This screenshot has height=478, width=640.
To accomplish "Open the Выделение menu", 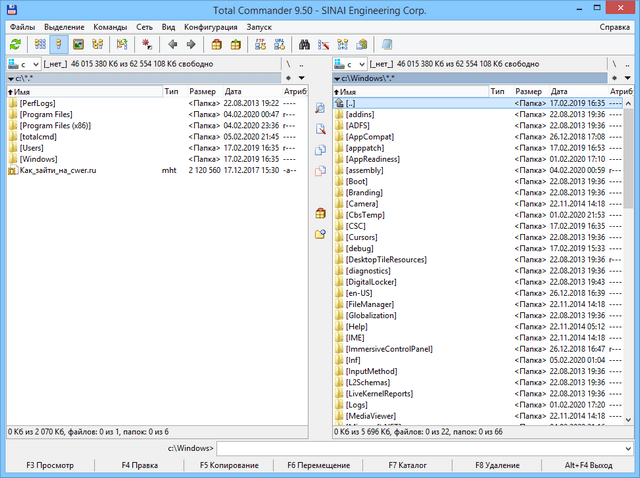I will (64, 25).
